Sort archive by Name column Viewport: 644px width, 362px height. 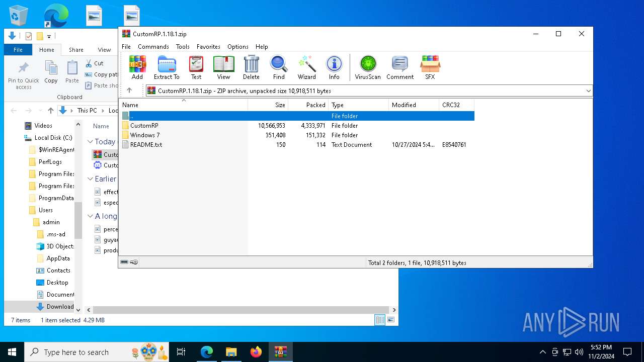click(184, 105)
